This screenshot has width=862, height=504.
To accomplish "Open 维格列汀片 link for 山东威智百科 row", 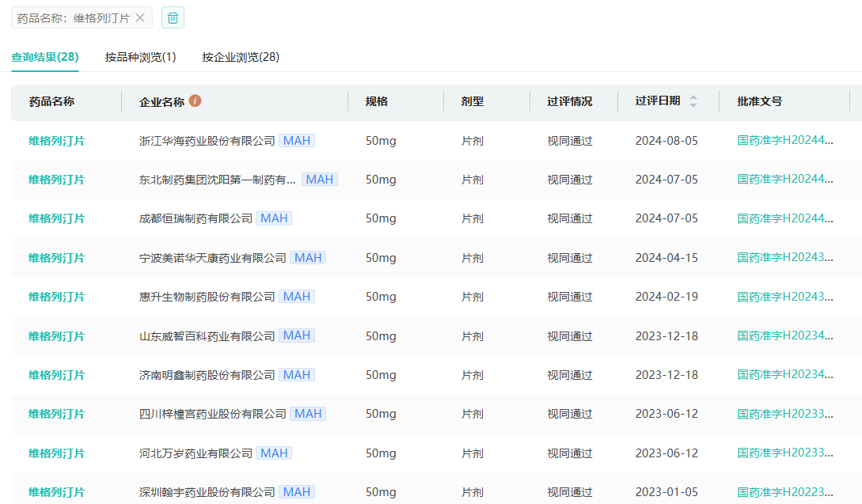I will pyautogui.click(x=56, y=336).
